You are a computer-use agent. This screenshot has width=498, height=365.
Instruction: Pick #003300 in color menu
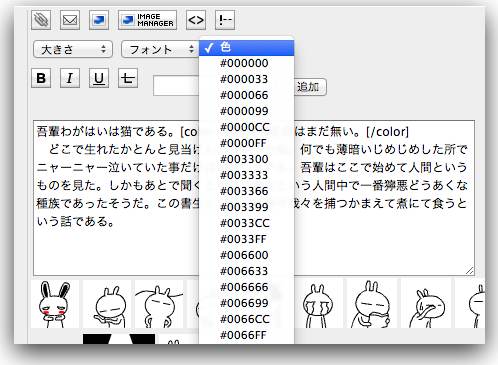(247, 159)
